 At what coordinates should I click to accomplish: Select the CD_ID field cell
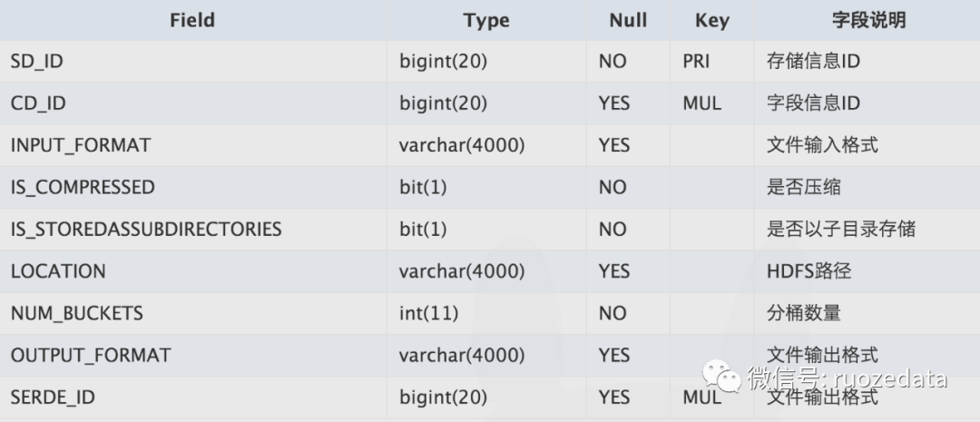[38, 103]
